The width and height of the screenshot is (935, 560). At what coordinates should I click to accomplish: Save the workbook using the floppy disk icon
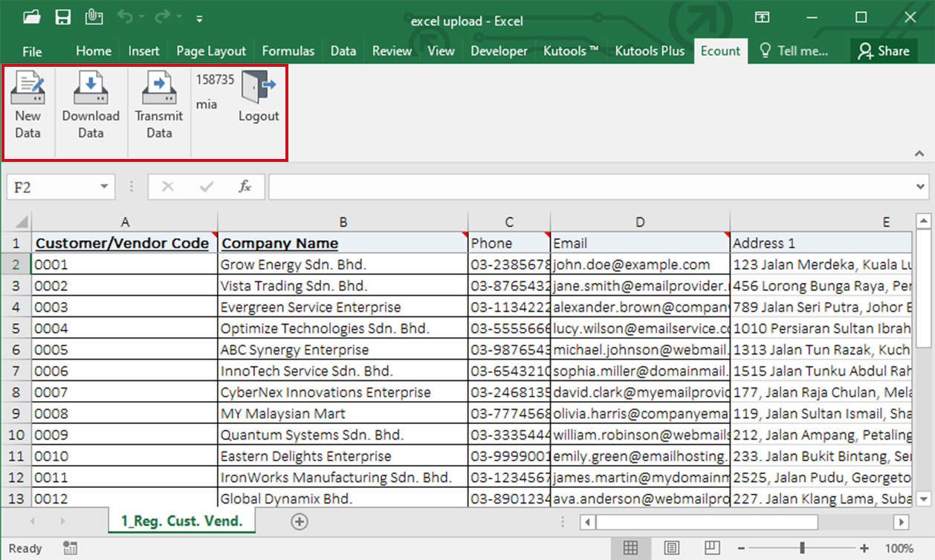(63, 18)
